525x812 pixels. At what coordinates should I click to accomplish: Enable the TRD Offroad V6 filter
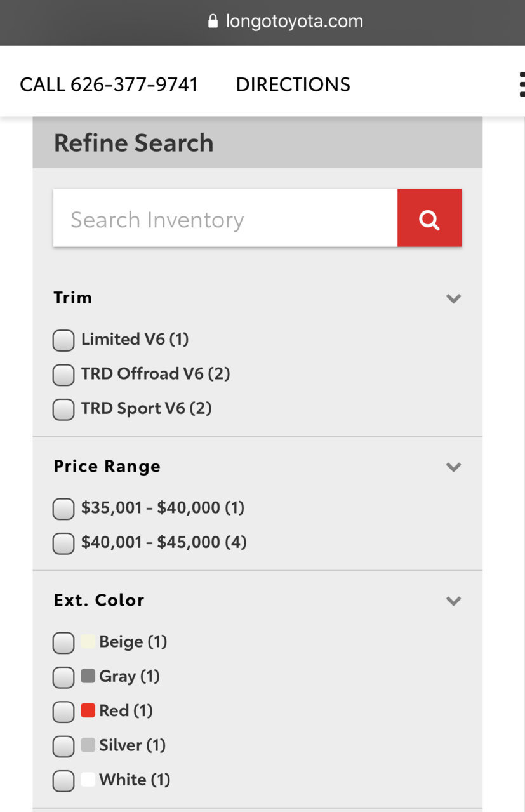point(63,375)
